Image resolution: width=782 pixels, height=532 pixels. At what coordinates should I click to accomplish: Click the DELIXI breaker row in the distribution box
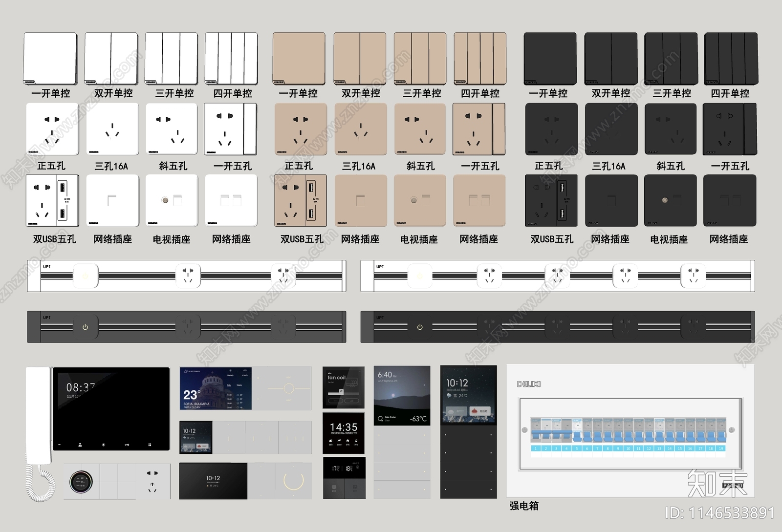click(x=628, y=430)
